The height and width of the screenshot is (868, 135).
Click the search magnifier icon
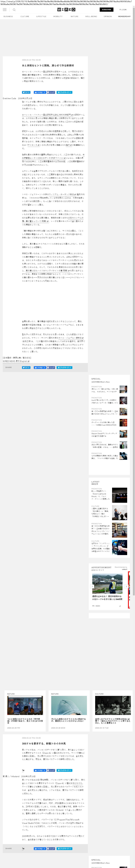coord(14,10)
